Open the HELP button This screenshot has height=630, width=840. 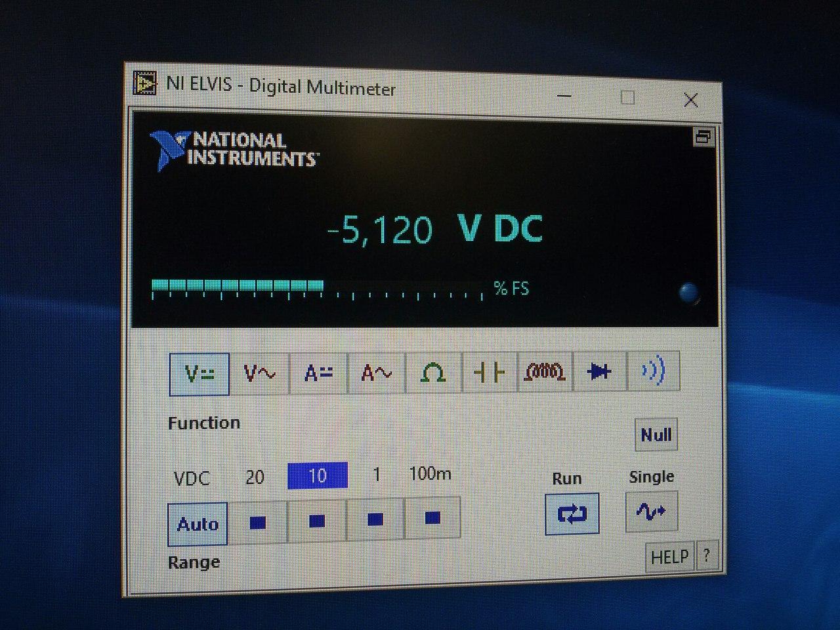pyautogui.click(x=669, y=557)
